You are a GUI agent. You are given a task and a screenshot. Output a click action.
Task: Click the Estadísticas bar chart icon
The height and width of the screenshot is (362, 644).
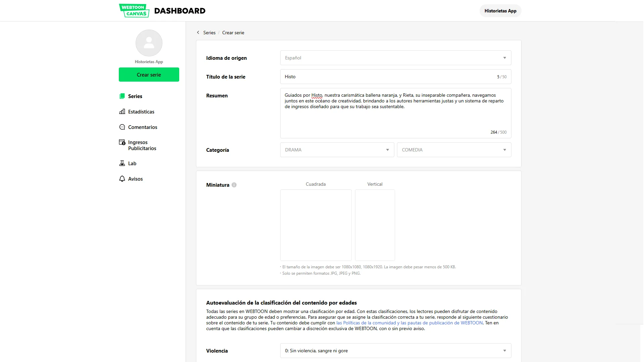(x=122, y=111)
